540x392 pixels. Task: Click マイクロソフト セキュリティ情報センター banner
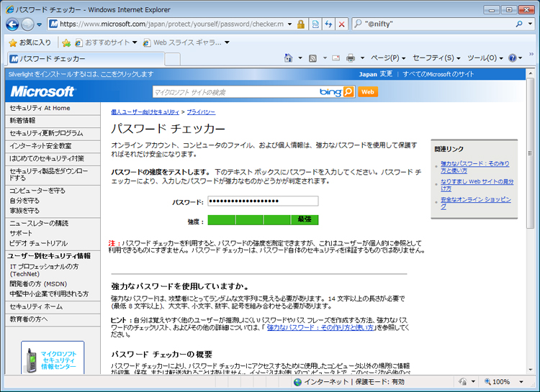click(53, 358)
